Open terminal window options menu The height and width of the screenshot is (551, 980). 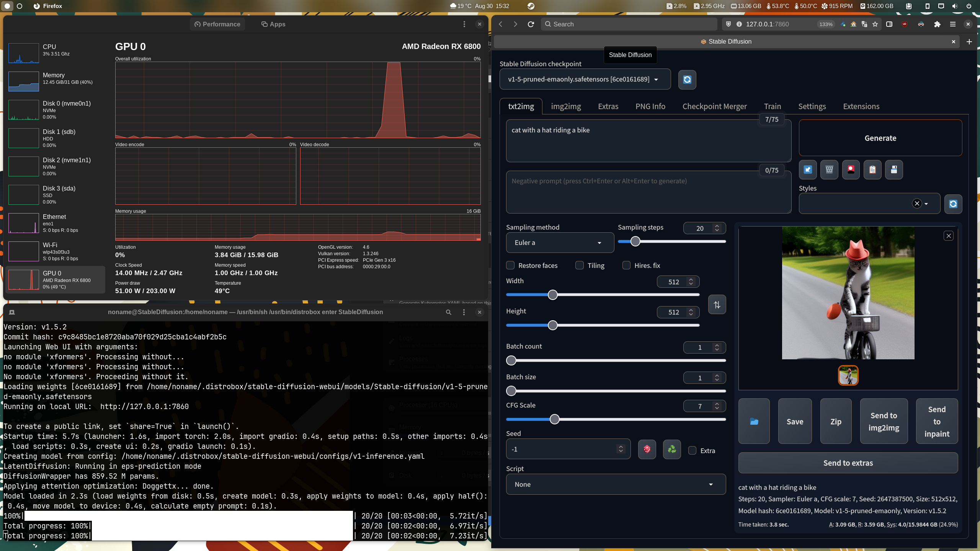coord(464,312)
